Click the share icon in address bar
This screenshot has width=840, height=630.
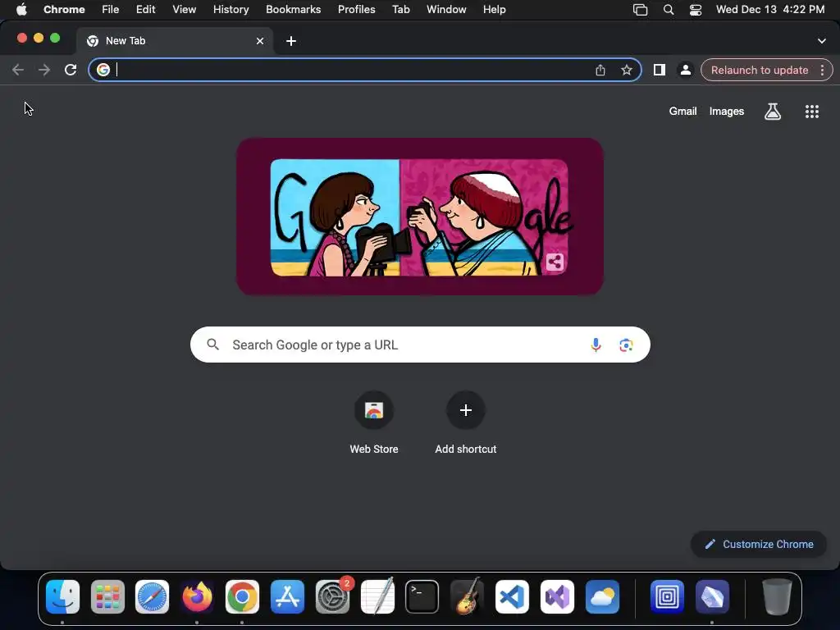pyautogui.click(x=600, y=71)
